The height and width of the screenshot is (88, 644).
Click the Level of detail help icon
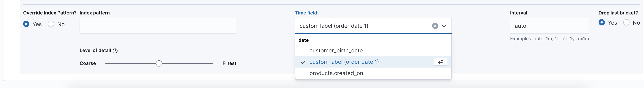coord(115,51)
